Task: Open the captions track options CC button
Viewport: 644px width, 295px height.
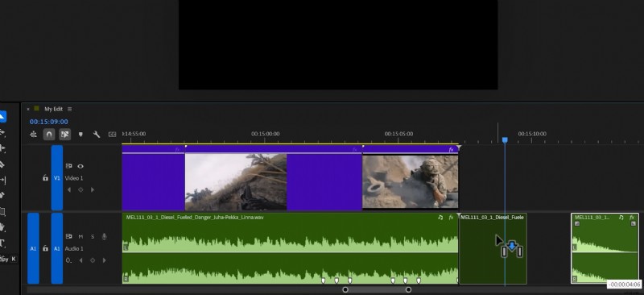Action: [x=112, y=134]
